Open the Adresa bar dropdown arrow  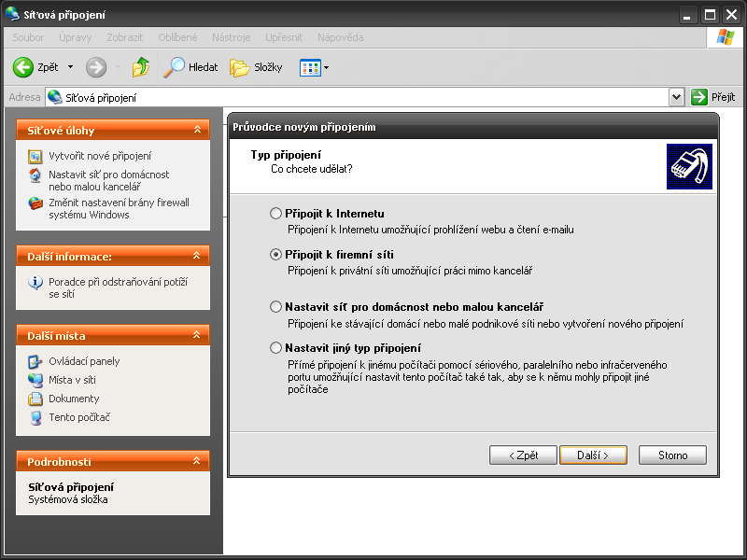point(677,97)
